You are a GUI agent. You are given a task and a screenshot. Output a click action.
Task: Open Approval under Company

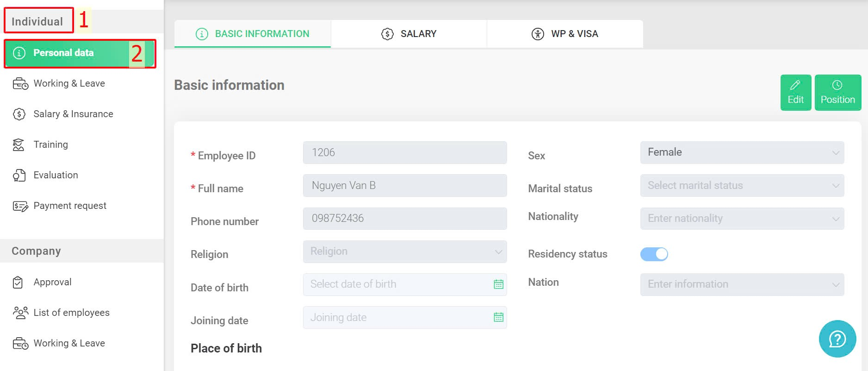coord(52,282)
